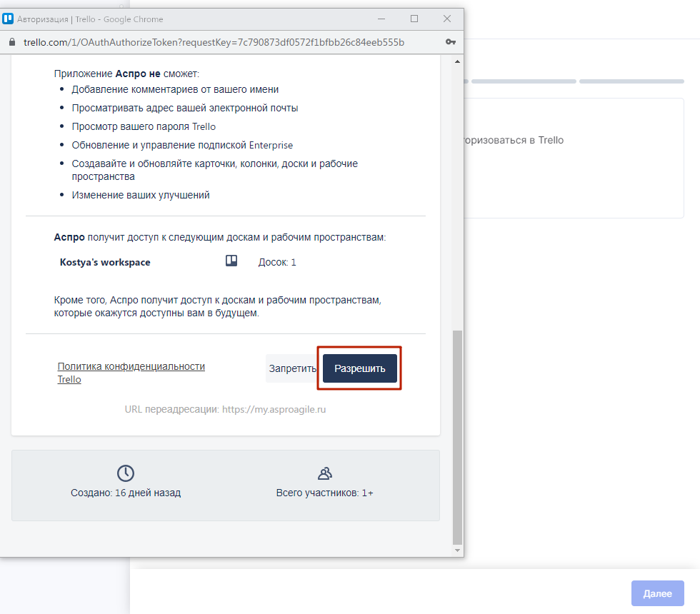
Task: Click the members icon above Всего участников
Action: [324, 473]
